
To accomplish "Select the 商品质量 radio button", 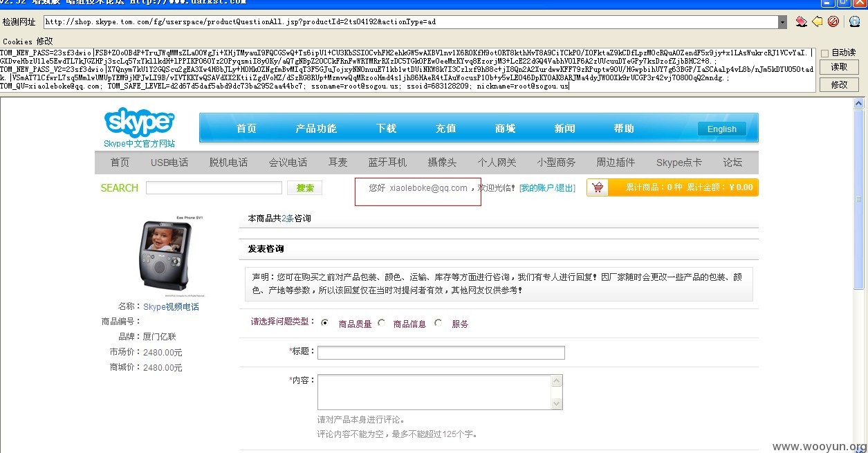I will point(324,322).
